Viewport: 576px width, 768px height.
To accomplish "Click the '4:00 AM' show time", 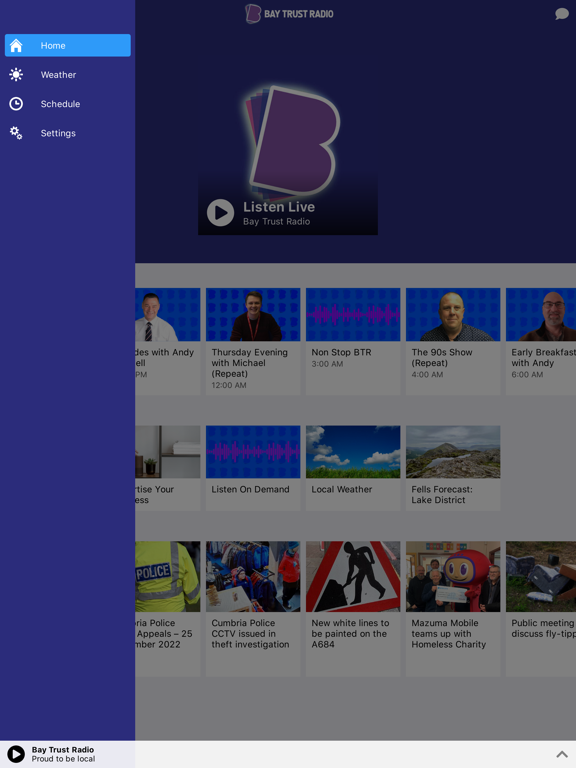I will click(427, 375).
